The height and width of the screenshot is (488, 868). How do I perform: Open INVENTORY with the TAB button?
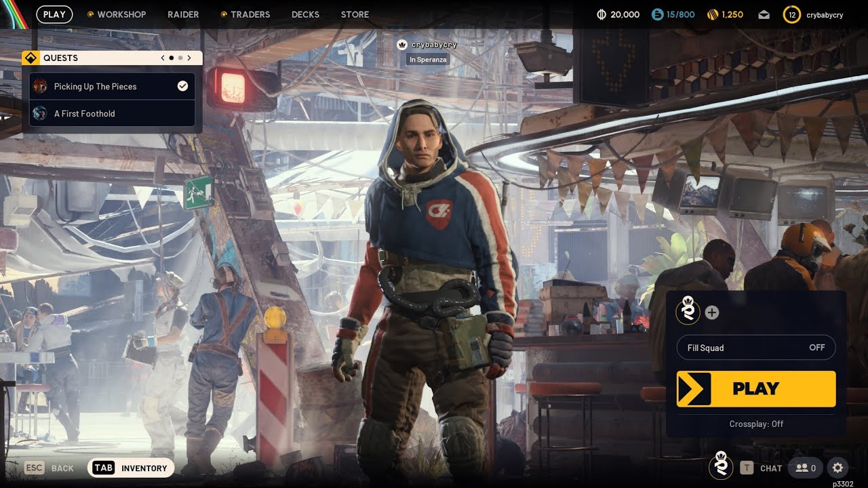tap(131, 468)
